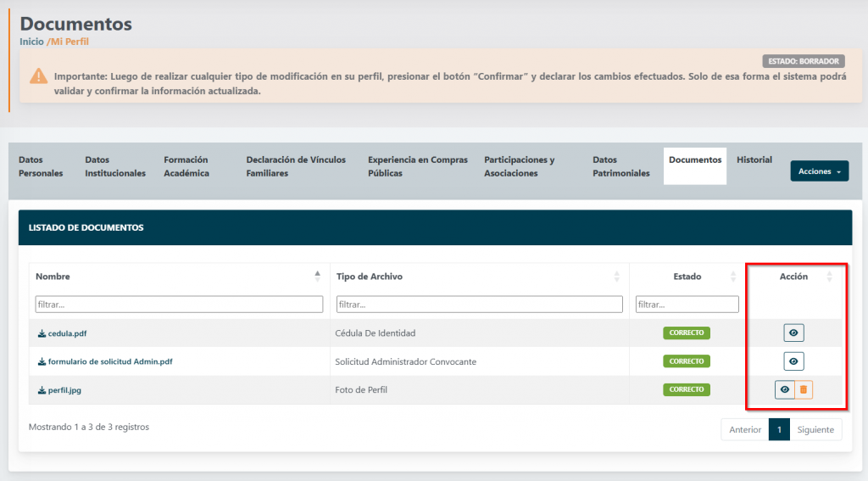Open Declaración de Vínculos Familiares tab
The height and width of the screenshot is (481, 868).
(296, 166)
